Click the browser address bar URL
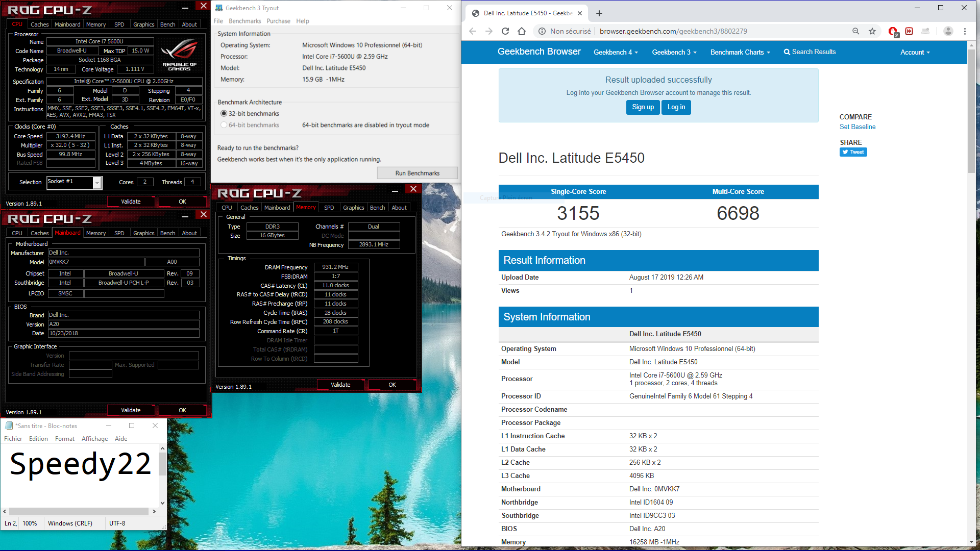 point(673,31)
